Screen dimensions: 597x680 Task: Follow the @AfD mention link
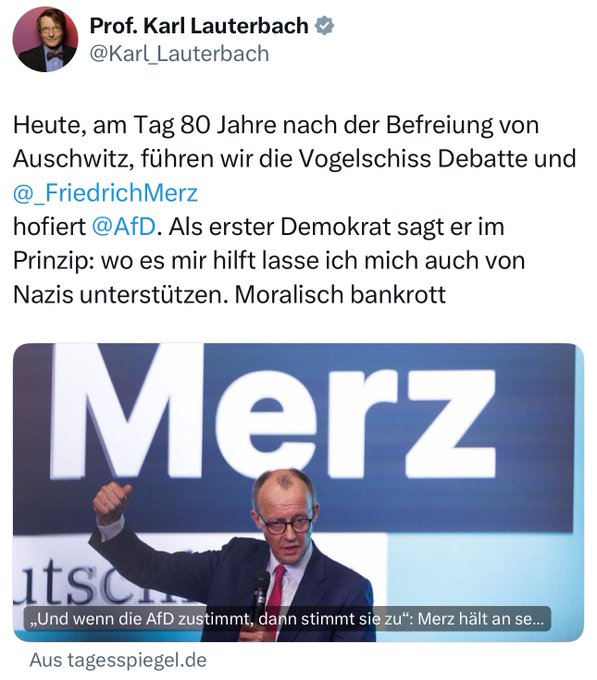(x=124, y=226)
